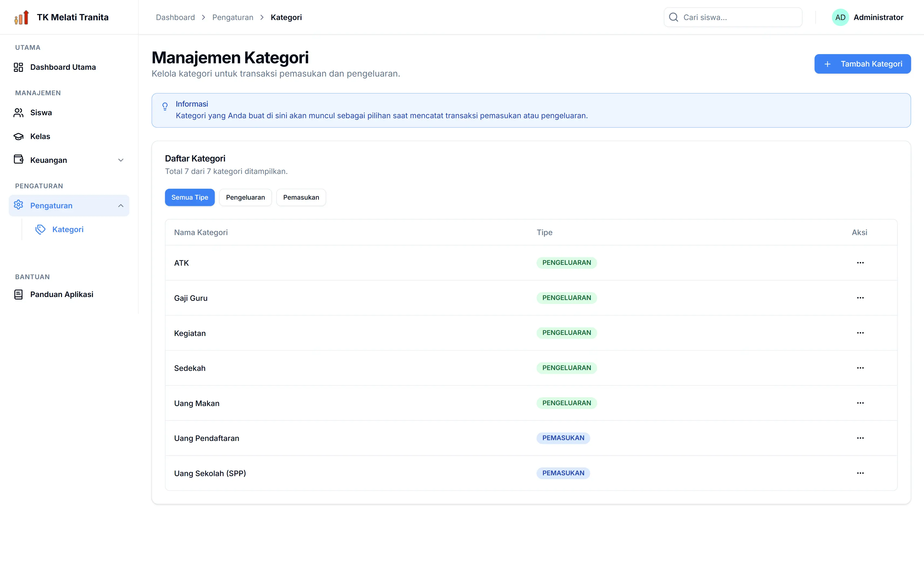Open three-dot menu for Gaji Guru

pyautogui.click(x=860, y=298)
